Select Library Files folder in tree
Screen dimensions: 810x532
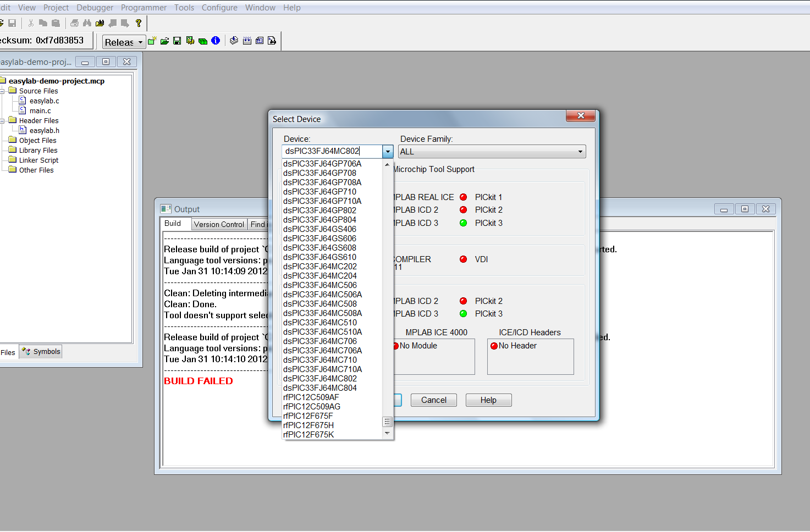pos(38,151)
